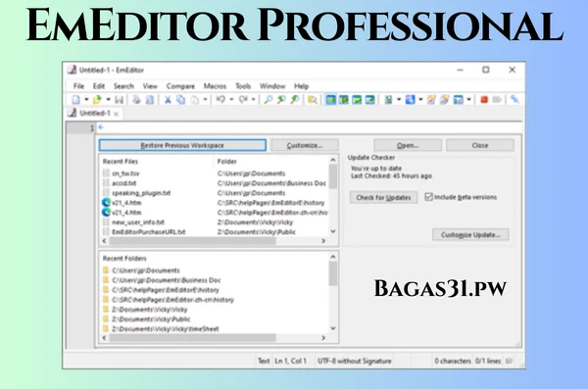This screenshot has width=588, height=389.
Task: Click the Customize Update... button
Action: 470,235
